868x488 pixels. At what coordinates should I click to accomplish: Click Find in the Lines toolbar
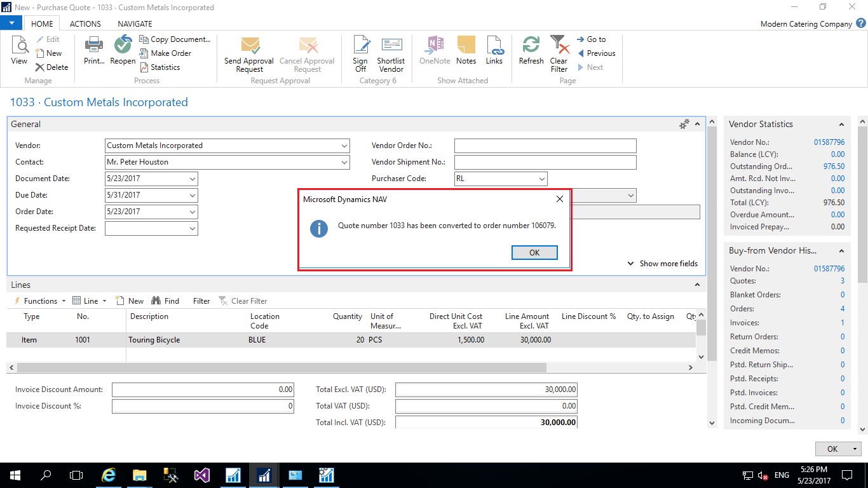[x=165, y=301]
